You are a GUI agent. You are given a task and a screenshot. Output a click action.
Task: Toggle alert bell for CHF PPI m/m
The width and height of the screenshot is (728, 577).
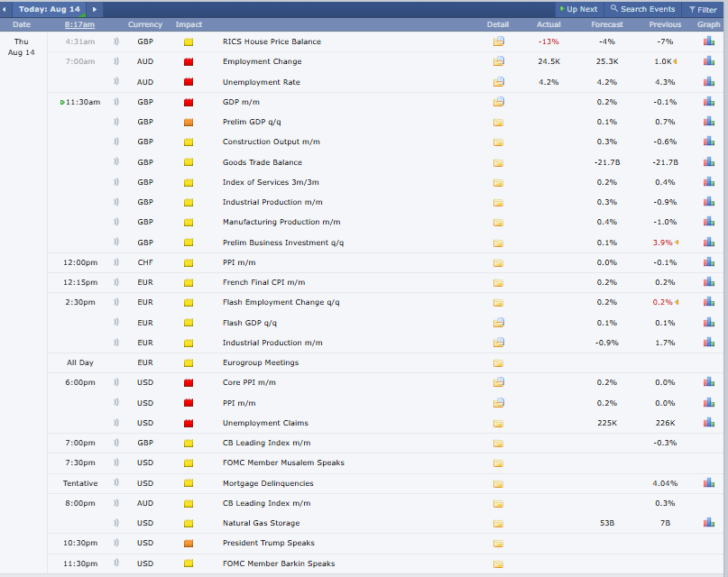coord(116,262)
